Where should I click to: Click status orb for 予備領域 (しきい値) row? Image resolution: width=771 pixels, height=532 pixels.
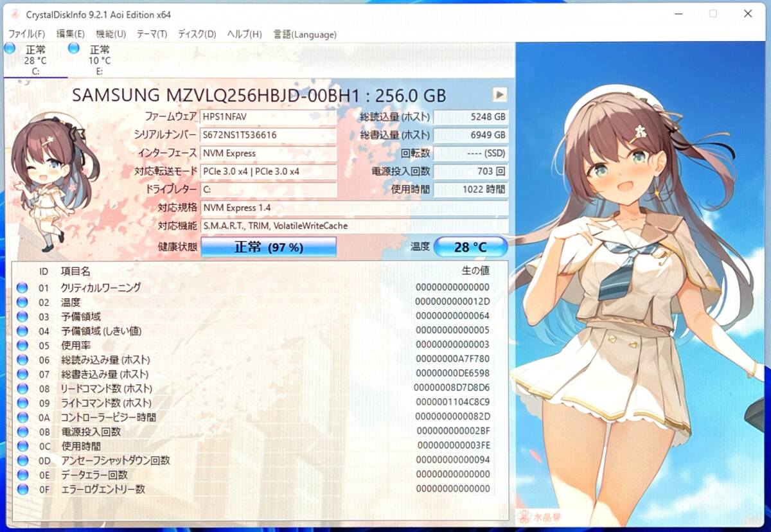coord(22,331)
